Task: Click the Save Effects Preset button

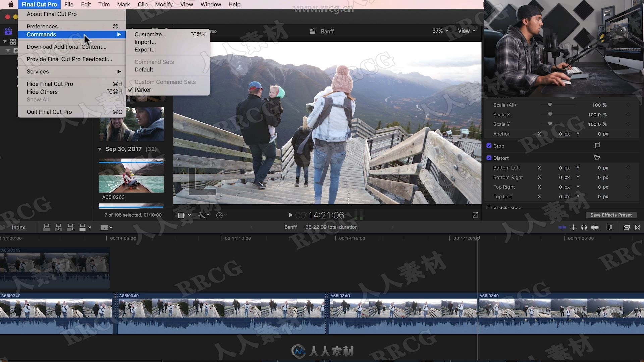Action: point(611,215)
